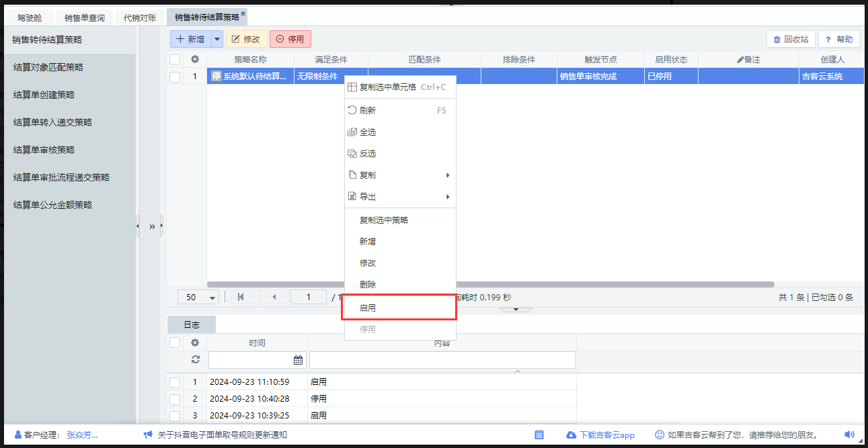Viewport: 868px width, 448px height.
Task: Click the gear icon in the log table header
Action: point(195,343)
